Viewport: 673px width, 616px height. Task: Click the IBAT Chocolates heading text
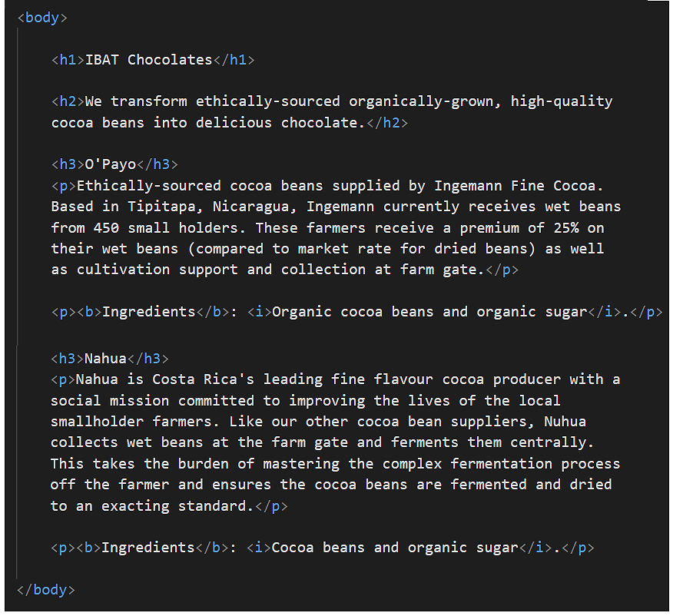coord(148,59)
